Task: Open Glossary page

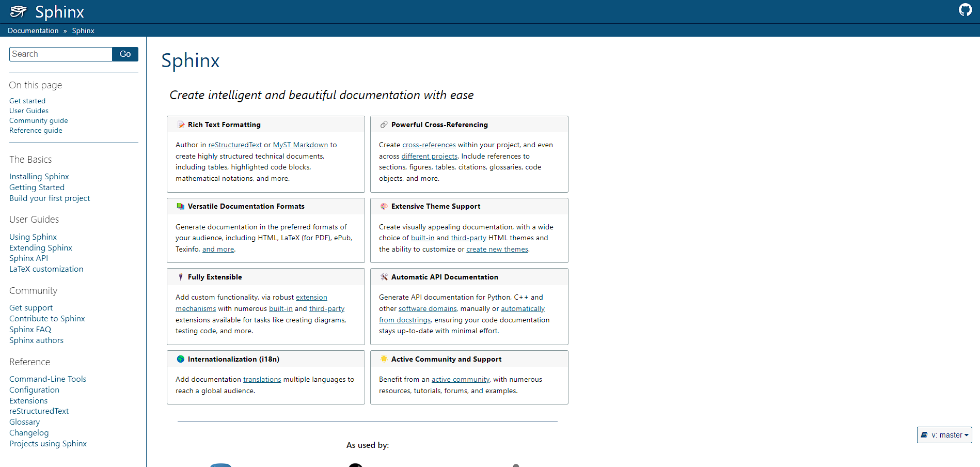Action: click(x=25, y=422)
